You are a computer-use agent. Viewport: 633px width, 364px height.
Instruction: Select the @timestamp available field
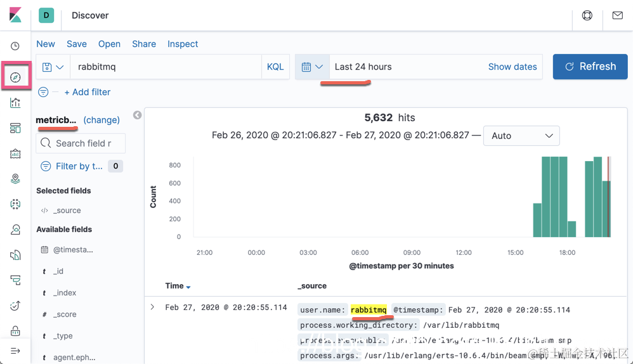[73, 250]
